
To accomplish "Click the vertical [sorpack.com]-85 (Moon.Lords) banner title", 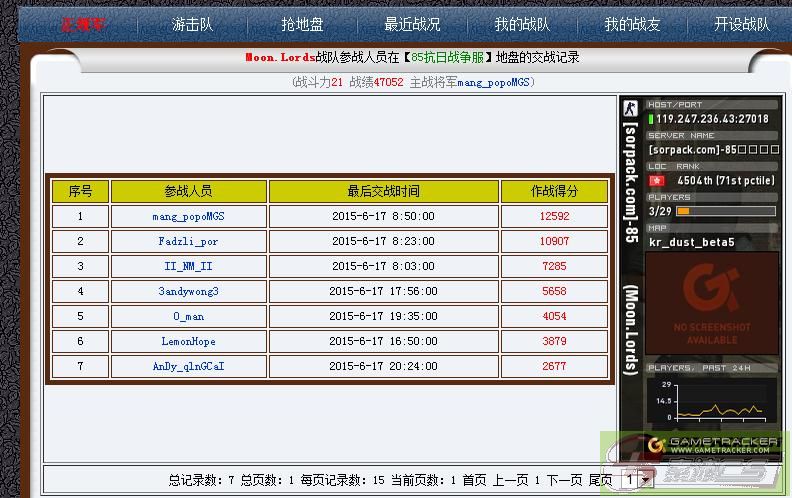I will tap(631, 248).
